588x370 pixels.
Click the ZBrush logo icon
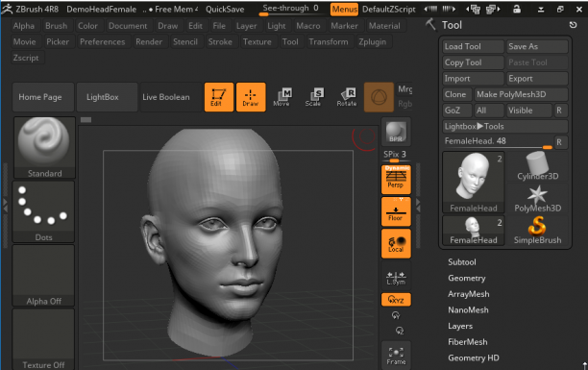pyautogui.click(x=7, y=9)
